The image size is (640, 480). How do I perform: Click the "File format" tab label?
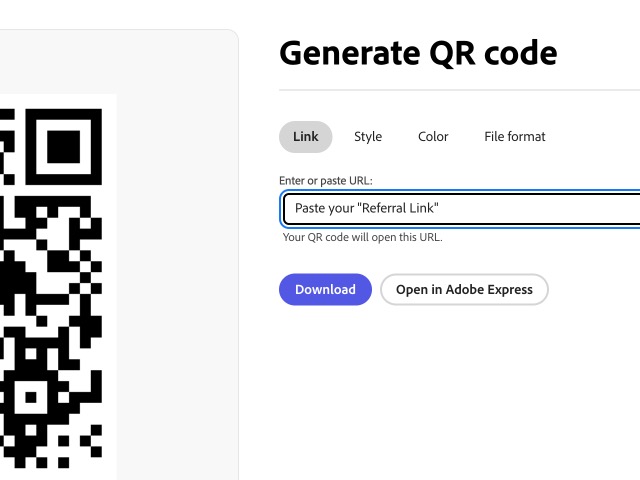515,137
